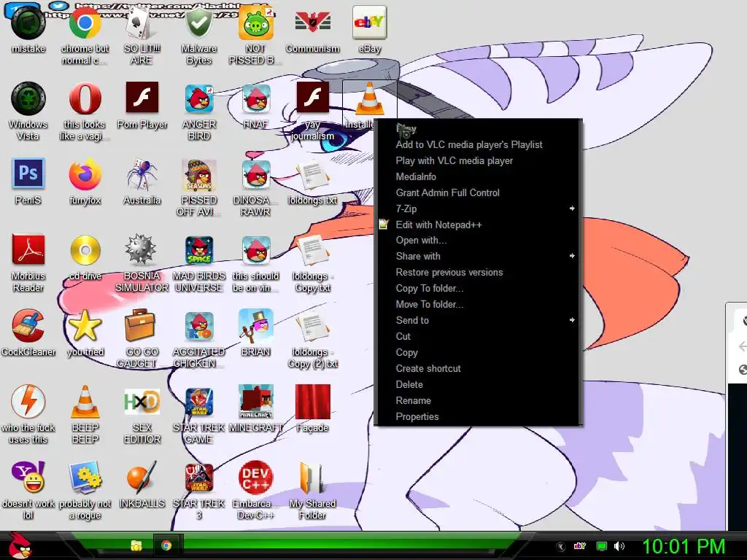Select the AGGITATED CHICKEN Rio icon

198,326
